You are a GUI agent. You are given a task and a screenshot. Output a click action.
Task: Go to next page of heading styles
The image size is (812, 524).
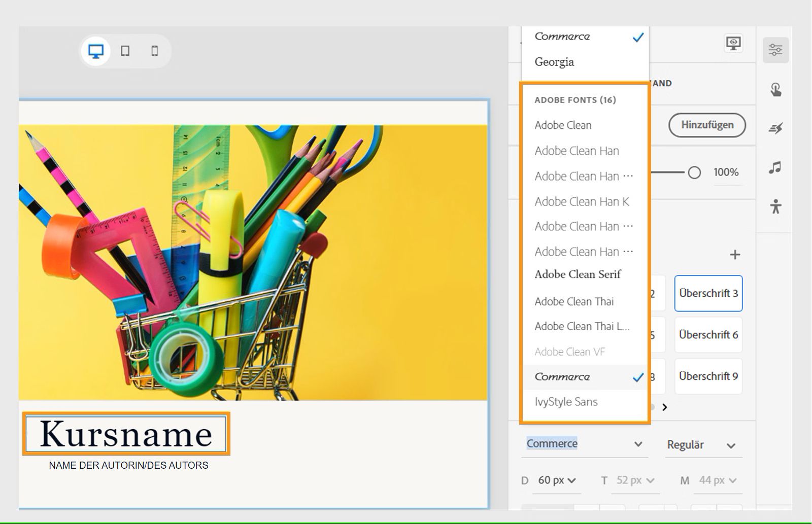coord(665,407)
